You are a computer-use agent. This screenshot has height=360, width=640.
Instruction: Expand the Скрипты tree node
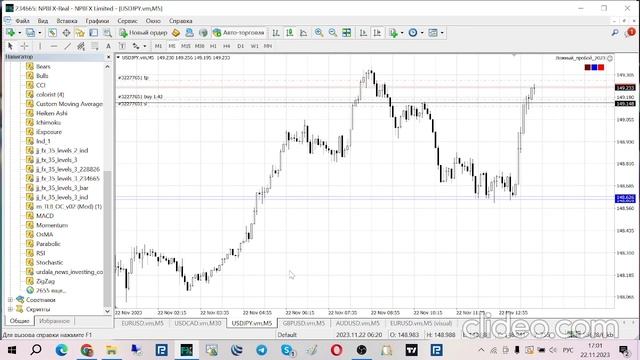(10, 309)
